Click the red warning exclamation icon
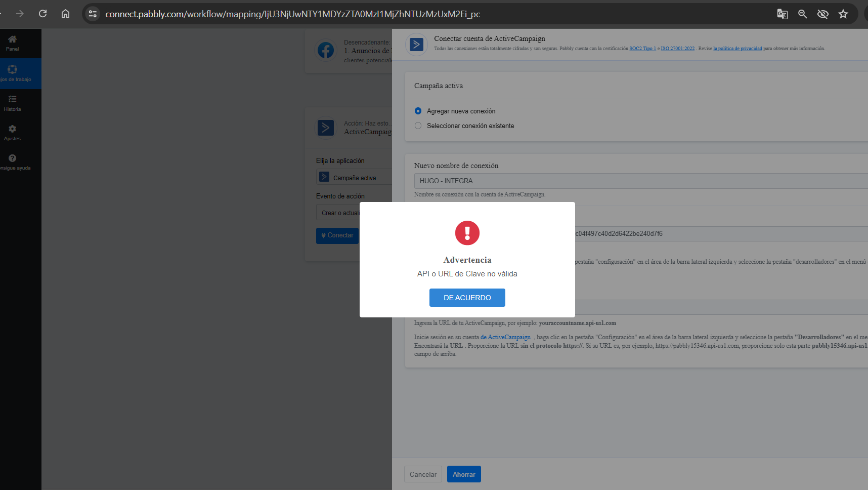This screenshot has height=490, width=868. tap(467, 233)
